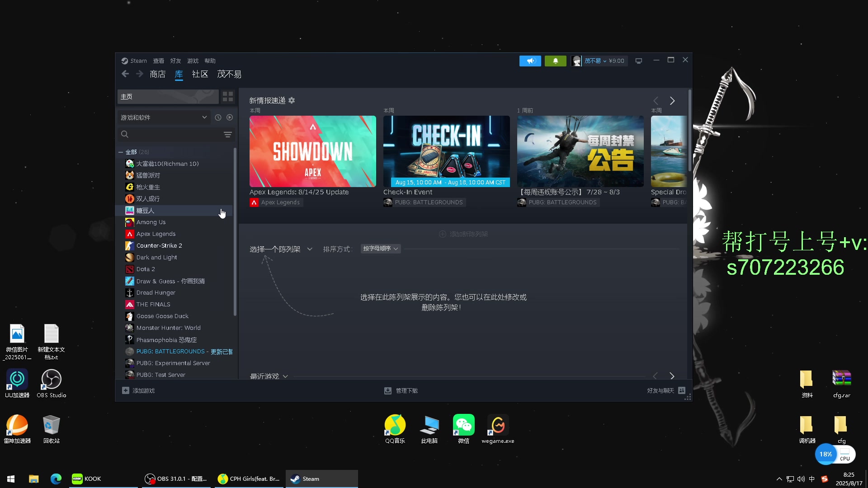Click the main content vertical scrollbar
868x488 pixels.
click(x=690, y=131)
